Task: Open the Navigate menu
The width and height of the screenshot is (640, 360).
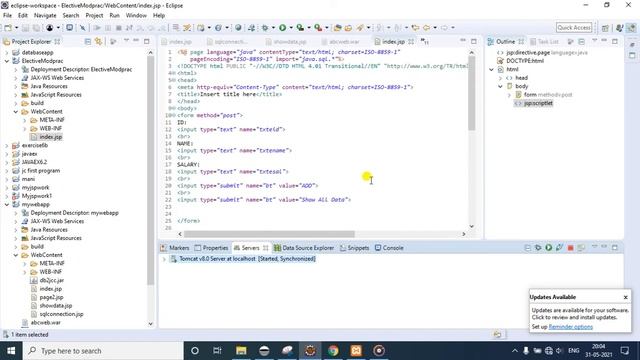Action: pyautogui.click(x=45, y=16)
